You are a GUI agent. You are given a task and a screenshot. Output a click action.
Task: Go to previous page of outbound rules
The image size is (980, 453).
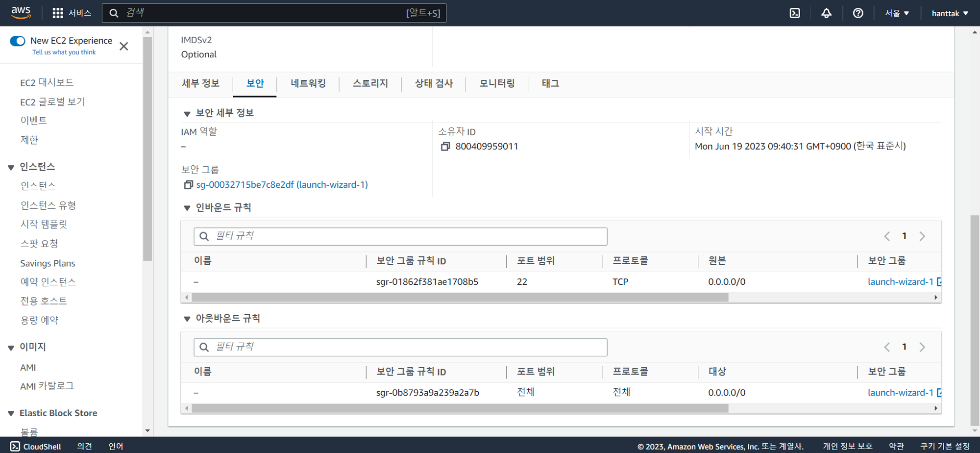[887, 347]
